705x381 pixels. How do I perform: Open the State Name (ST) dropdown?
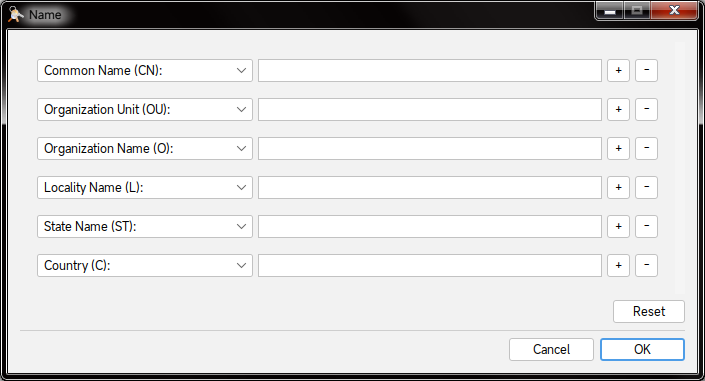145,226
